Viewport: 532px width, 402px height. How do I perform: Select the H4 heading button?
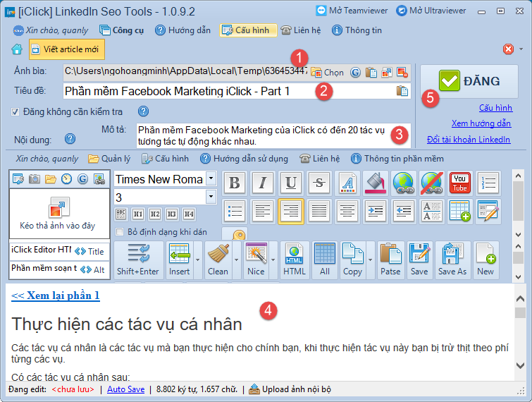tap(189, 214)
